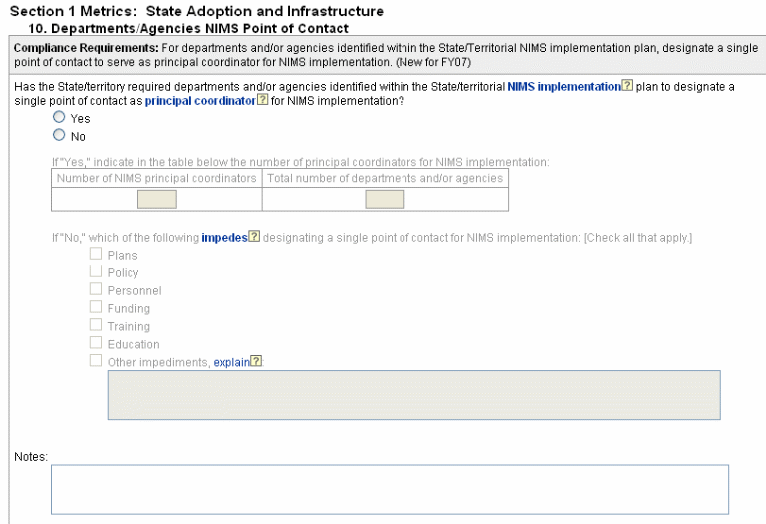Click help icon after Other impediments explain

pyautogui.click(x=257, y=362)
